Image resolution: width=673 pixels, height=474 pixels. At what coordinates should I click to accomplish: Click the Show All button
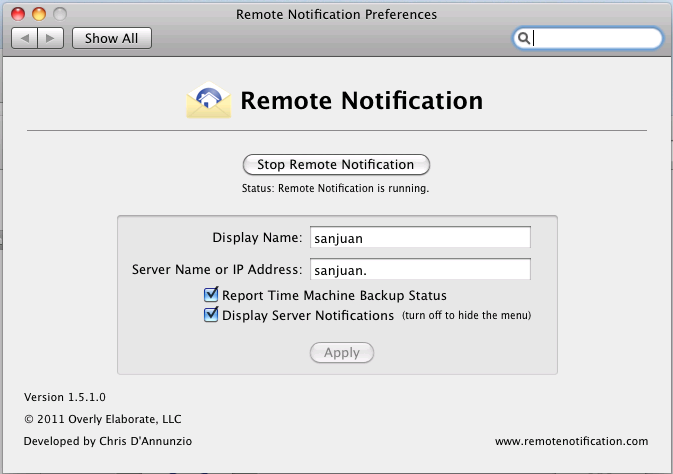click(x=112, y=38)
